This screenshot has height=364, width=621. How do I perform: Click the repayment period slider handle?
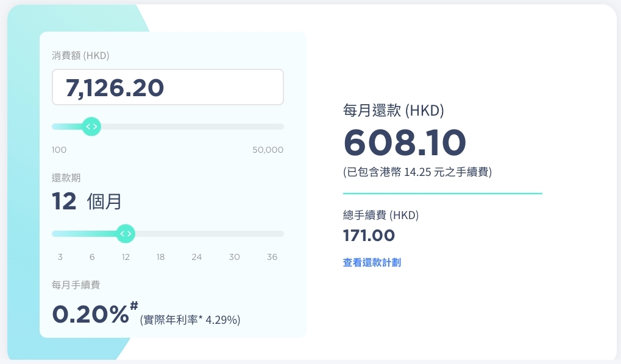126,234
